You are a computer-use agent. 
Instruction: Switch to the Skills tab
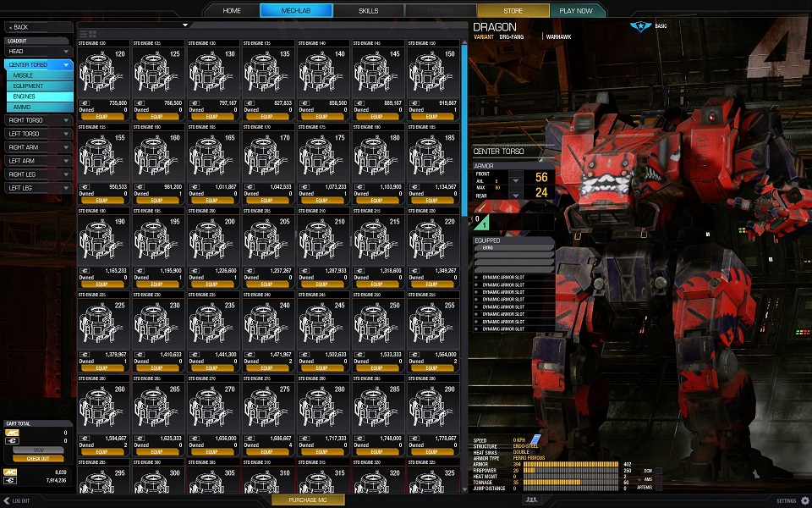368,10
